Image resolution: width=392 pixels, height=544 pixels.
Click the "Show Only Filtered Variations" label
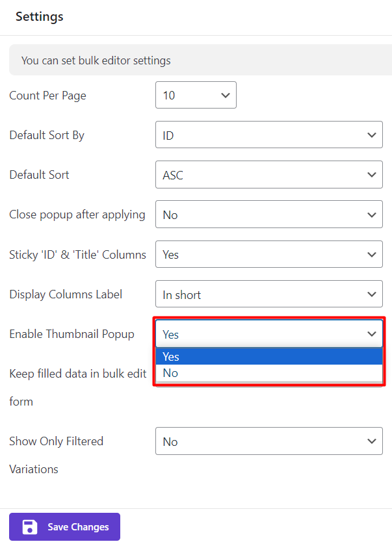click(56, 441)
